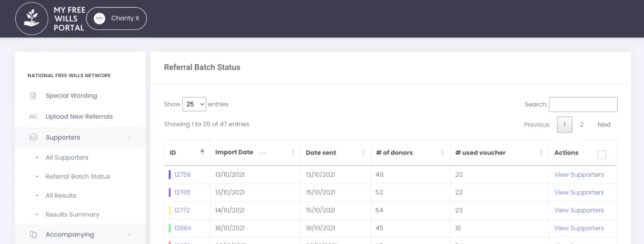Click used voucher value 23 in row 12772

coord(459,210)
